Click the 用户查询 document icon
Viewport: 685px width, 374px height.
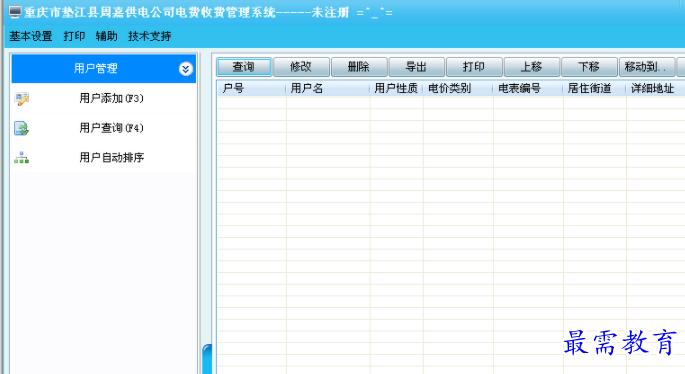21,128
